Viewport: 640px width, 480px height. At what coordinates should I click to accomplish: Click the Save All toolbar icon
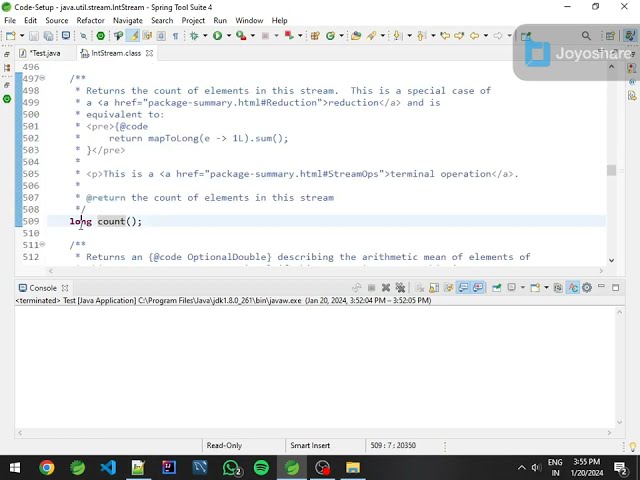coord(48,36)
